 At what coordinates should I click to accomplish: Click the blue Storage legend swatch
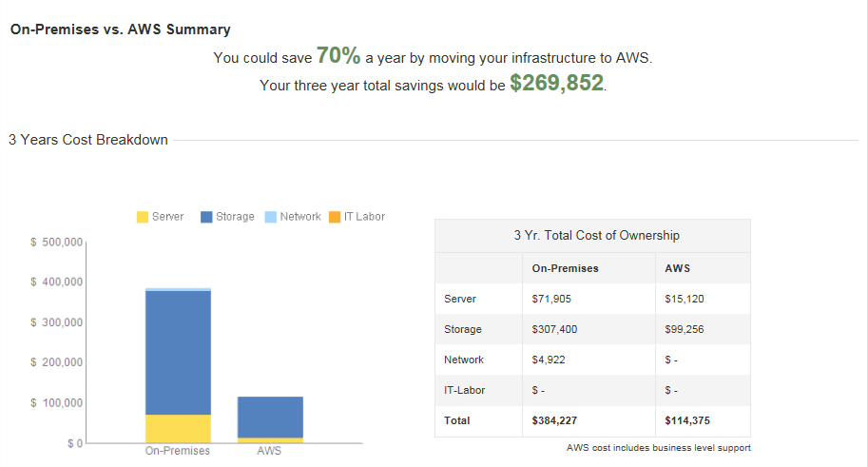click(x=206, y=217)
